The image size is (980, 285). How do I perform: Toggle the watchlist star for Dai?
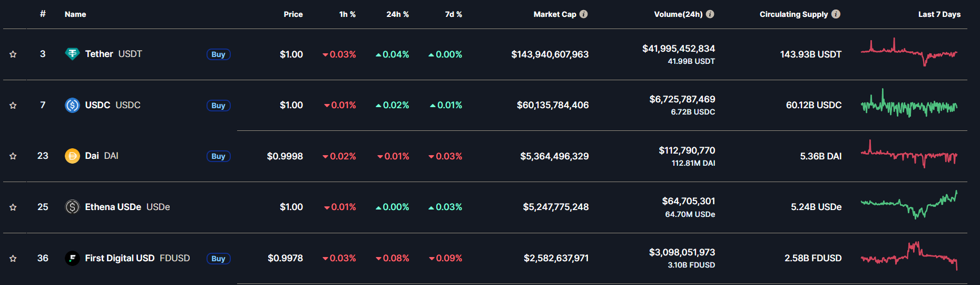[13, 156]
